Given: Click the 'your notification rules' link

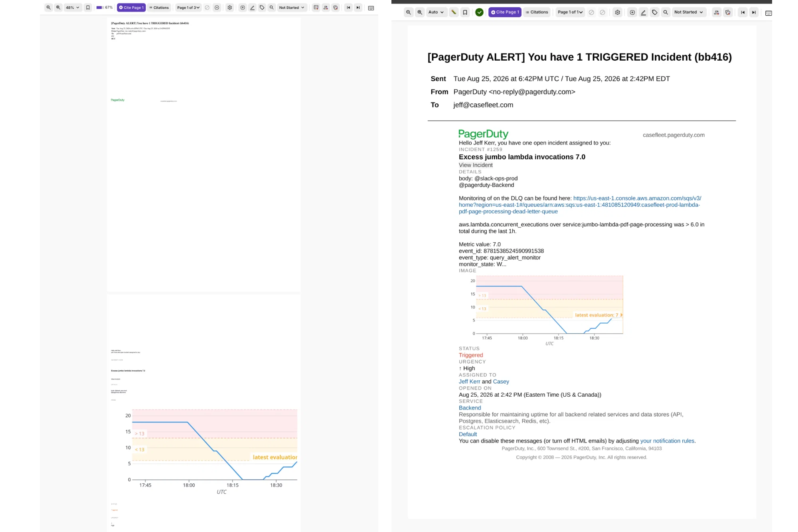Looking at the screenshot, I should [667, 441].
